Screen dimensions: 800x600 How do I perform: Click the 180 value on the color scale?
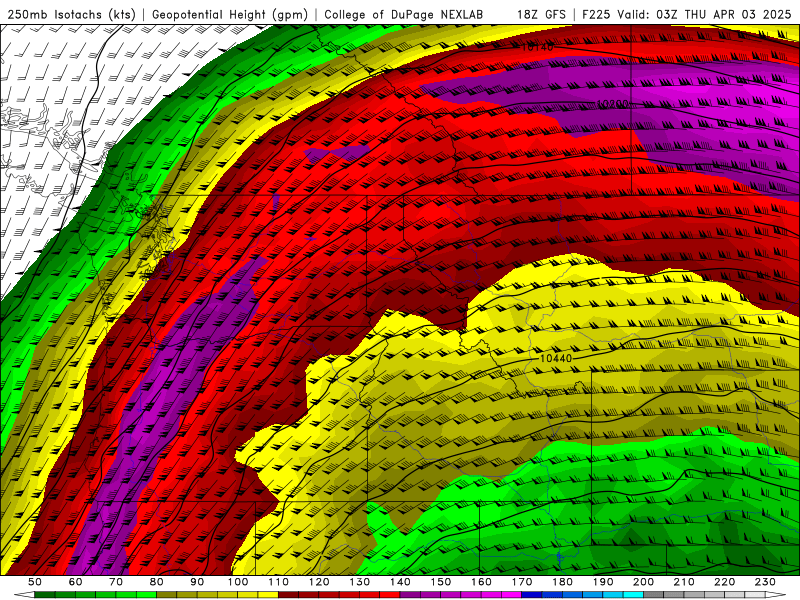562,582
